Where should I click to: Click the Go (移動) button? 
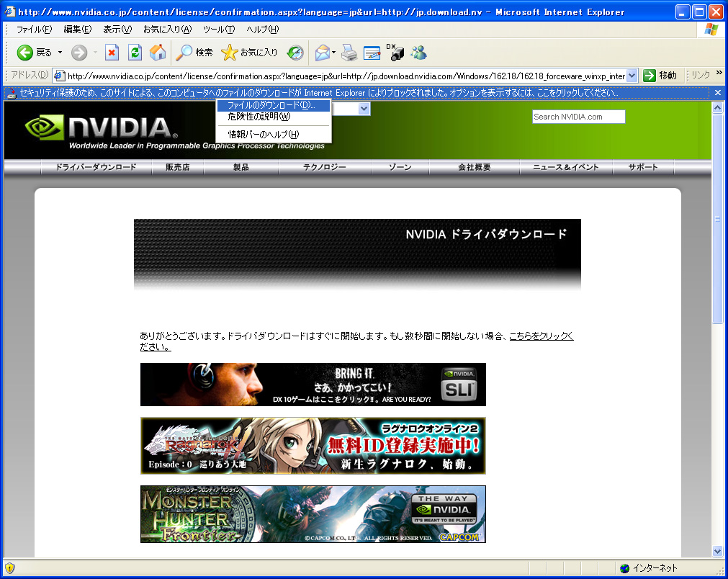pos(660,75)
